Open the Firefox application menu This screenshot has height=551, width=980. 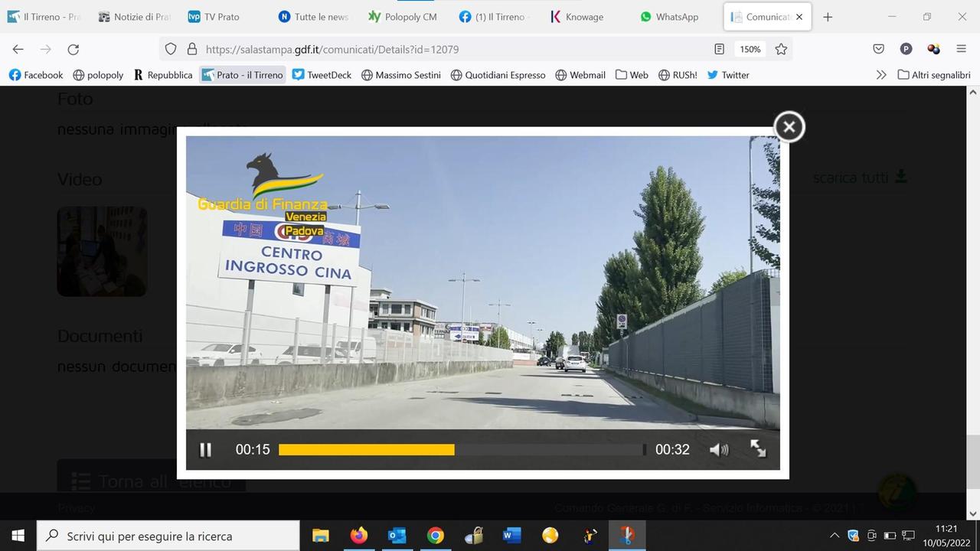961,49
